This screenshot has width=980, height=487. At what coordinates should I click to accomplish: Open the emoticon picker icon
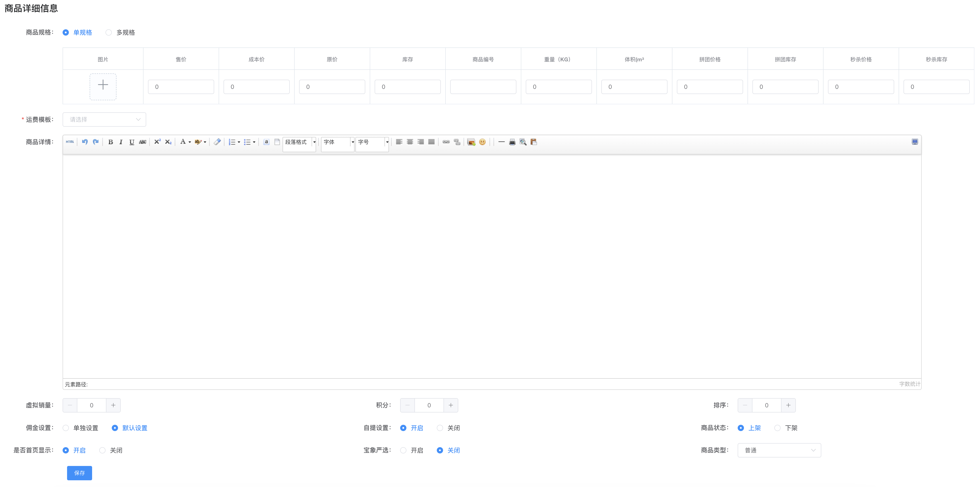pos(482,142)
